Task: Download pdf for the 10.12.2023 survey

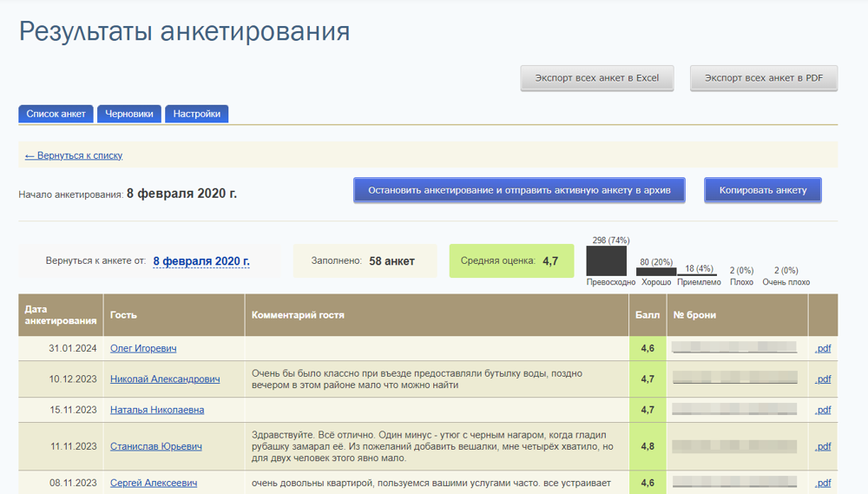Action: [823, 379]
